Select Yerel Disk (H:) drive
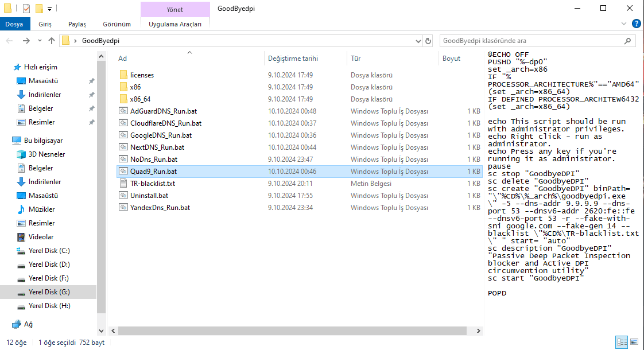644x350 pixels. coord(49,306)
